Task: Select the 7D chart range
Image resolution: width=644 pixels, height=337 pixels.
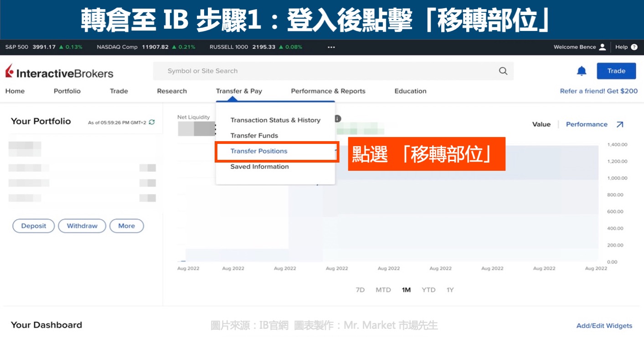Action: coord(360,290)
